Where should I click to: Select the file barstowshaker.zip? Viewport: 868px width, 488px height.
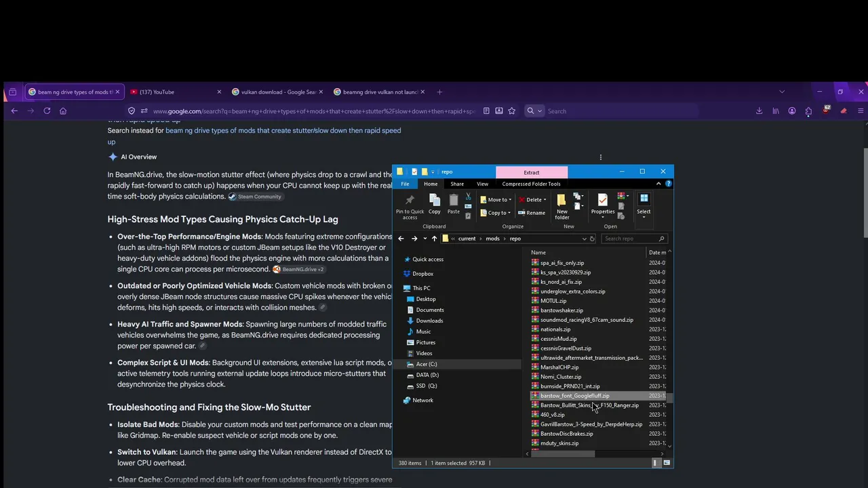pyautogui.click(x=561, y=310)
